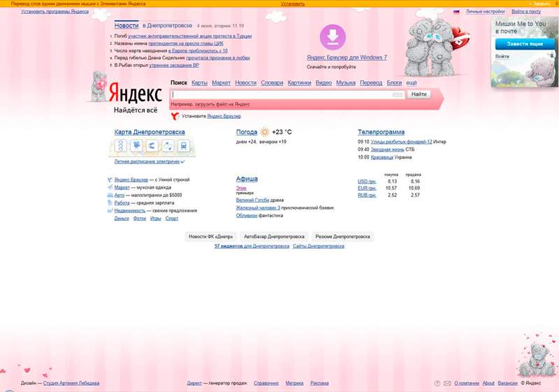Image resolution: width=559 pixels, height=392 pixels.
Task: Click the USD грн. exchange rate link
Action: (367, 182)
